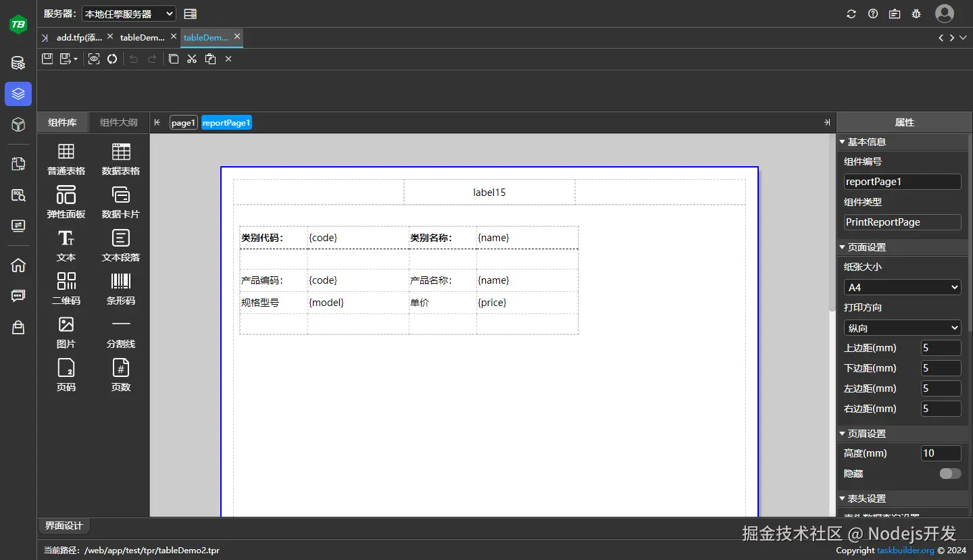Select the 条形码 barcode component
973x560 pixels.
coord(121,289)
